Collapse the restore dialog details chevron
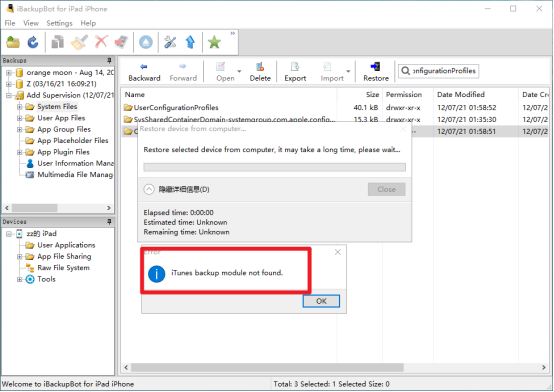Image resolution: width=554 pixels, height=392 pixels. (x=149, y=189)
